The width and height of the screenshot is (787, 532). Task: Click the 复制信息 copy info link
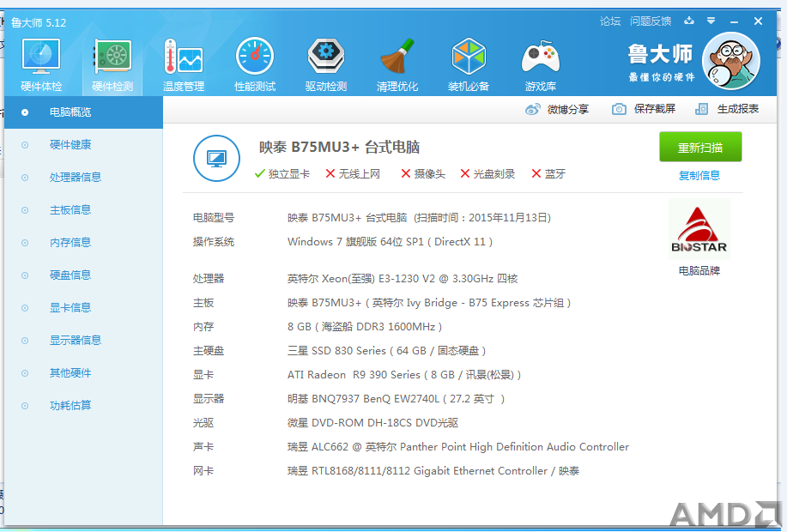pos(699,176)
